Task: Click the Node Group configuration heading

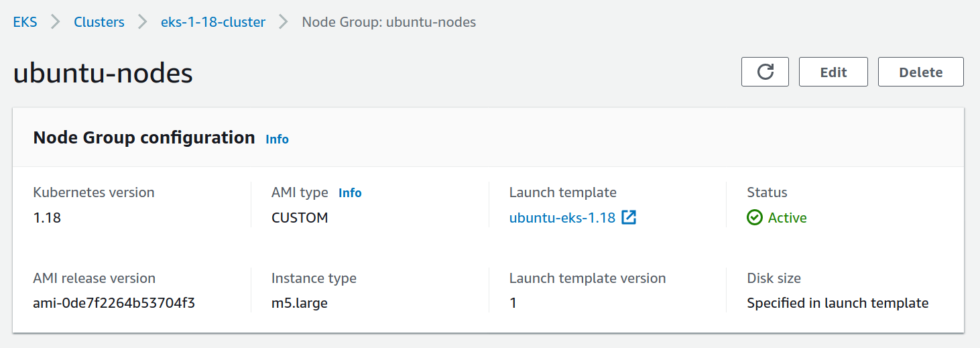Action: pos(144,137)
